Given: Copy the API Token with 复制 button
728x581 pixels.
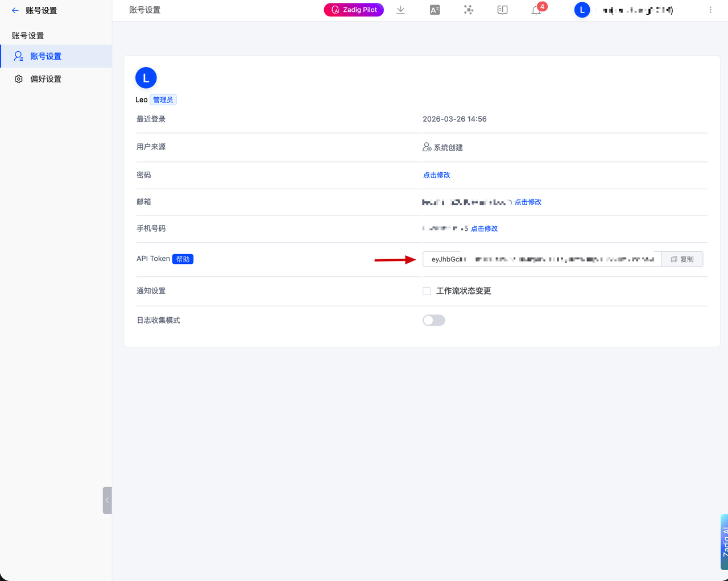Looking at the screenshot, I should (682, 259).
